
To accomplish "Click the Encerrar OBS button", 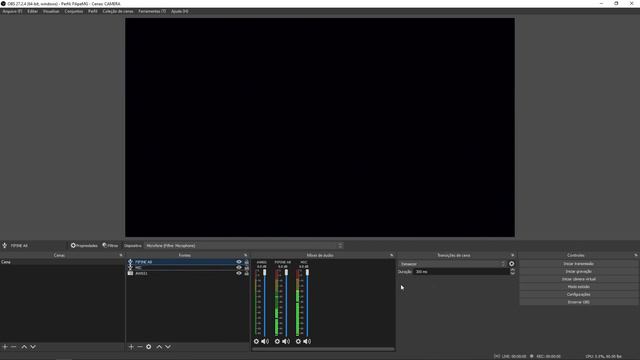I will pyautogui.click(x=578, y=302).
